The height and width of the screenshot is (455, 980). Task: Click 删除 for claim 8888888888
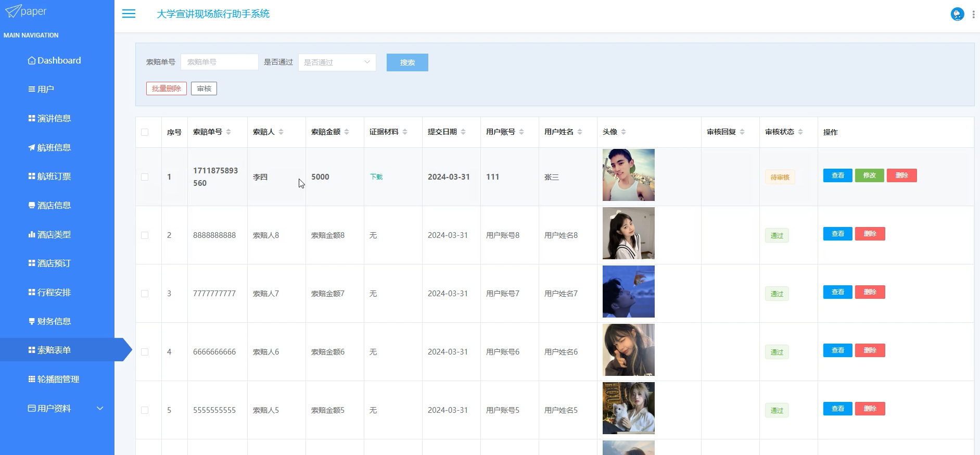[x=870, y=234]
